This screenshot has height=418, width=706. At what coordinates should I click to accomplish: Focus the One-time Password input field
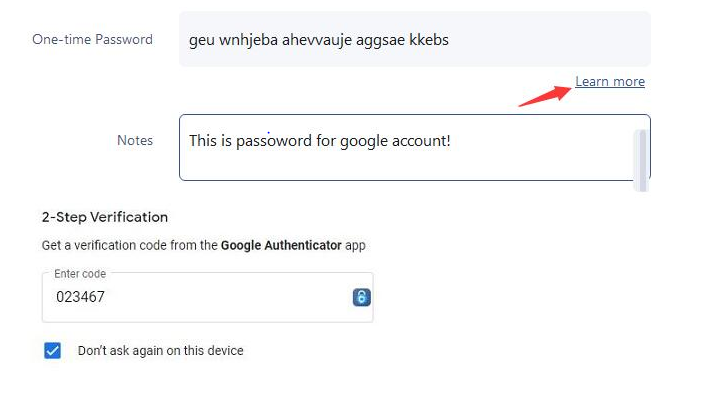[414, 40]
